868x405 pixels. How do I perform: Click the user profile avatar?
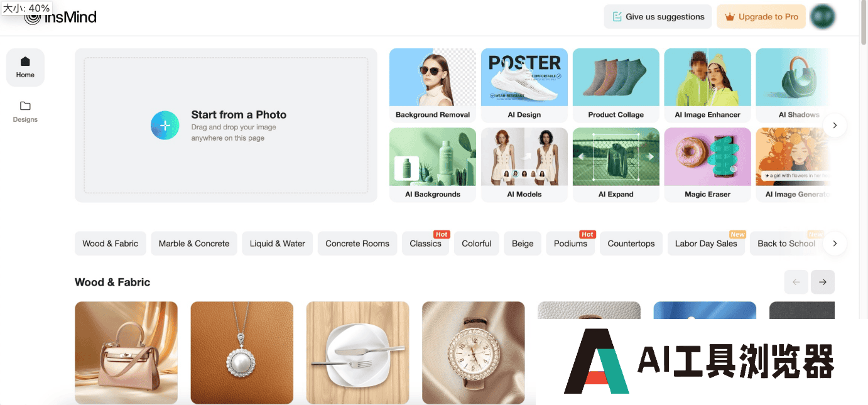click(x=822, y=17)
